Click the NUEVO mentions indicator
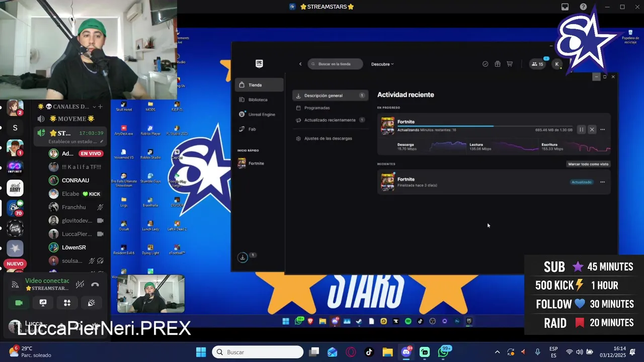 coord(15,263)
